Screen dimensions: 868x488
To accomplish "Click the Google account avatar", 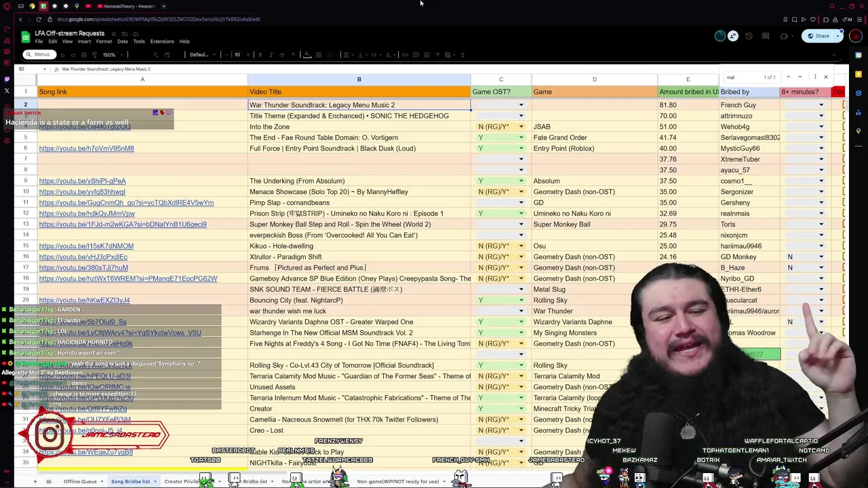I will [856, 36].
